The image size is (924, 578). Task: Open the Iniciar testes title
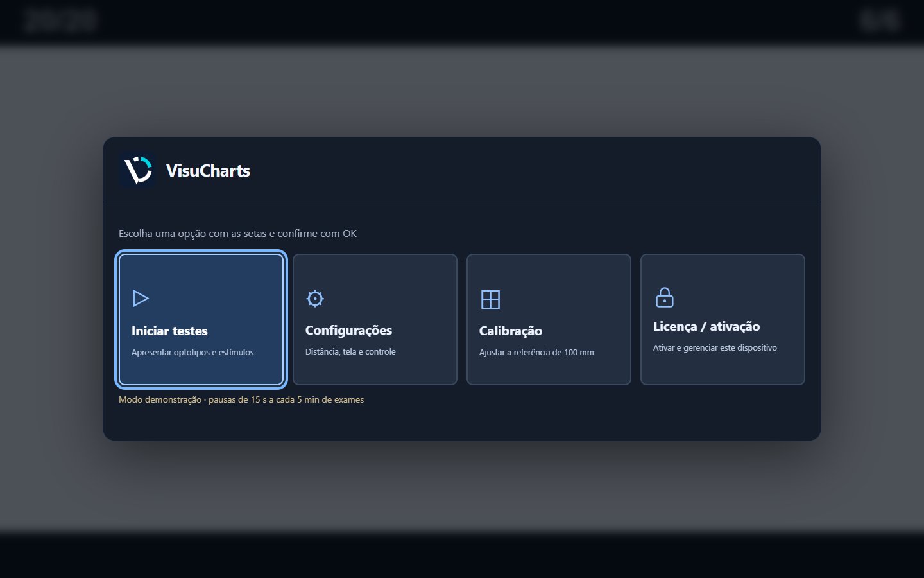169,331
